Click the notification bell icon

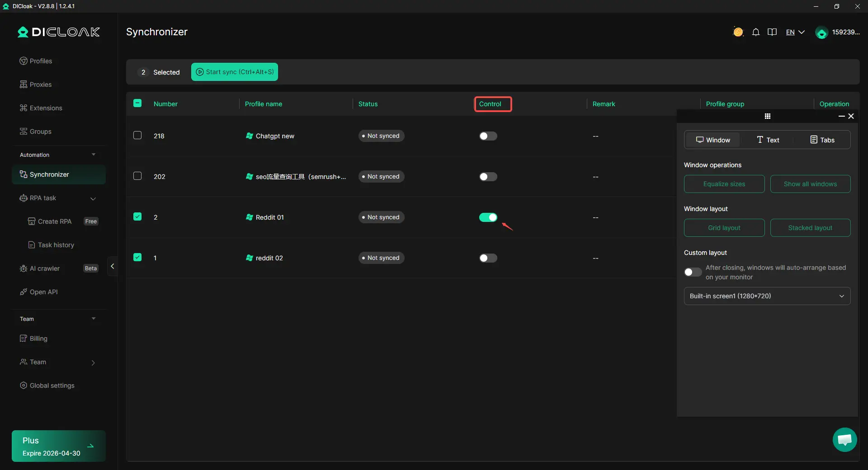tap(755, 32)
